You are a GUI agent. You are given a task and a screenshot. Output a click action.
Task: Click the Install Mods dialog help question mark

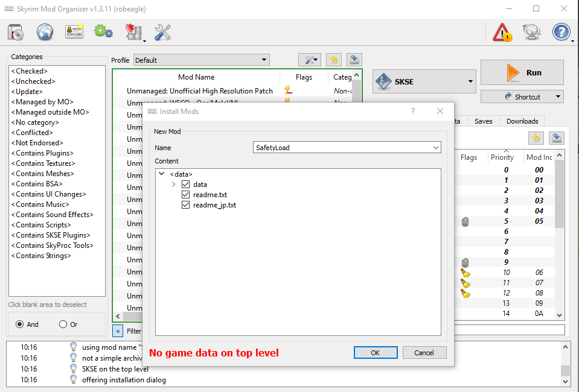coord(413,112)
